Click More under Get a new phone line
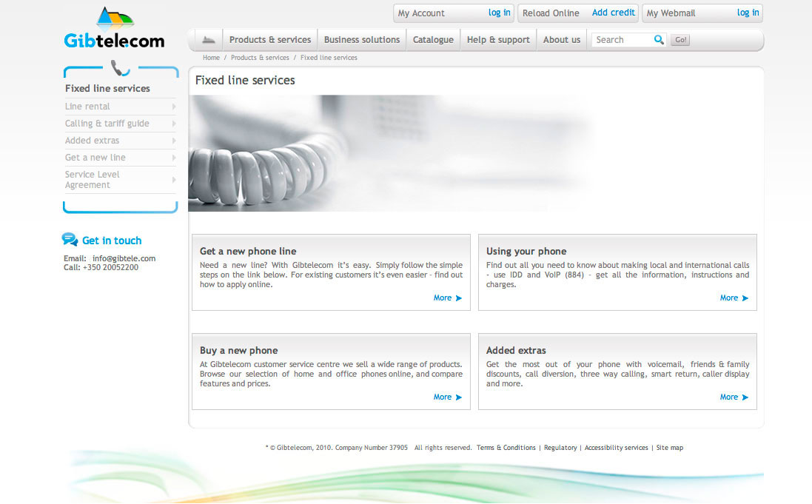This screenshot has height=504, width=812. click(x=442, y=298)
